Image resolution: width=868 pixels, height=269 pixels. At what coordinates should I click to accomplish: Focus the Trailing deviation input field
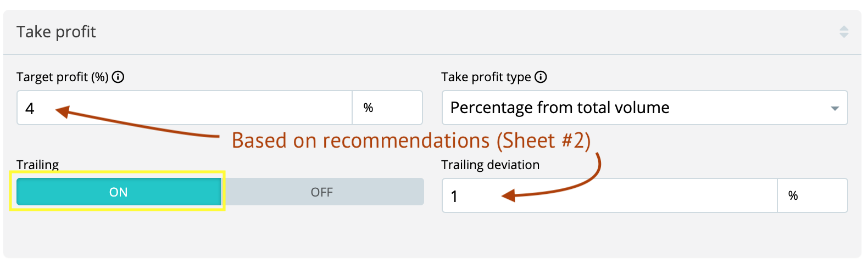tap(610, 195)
